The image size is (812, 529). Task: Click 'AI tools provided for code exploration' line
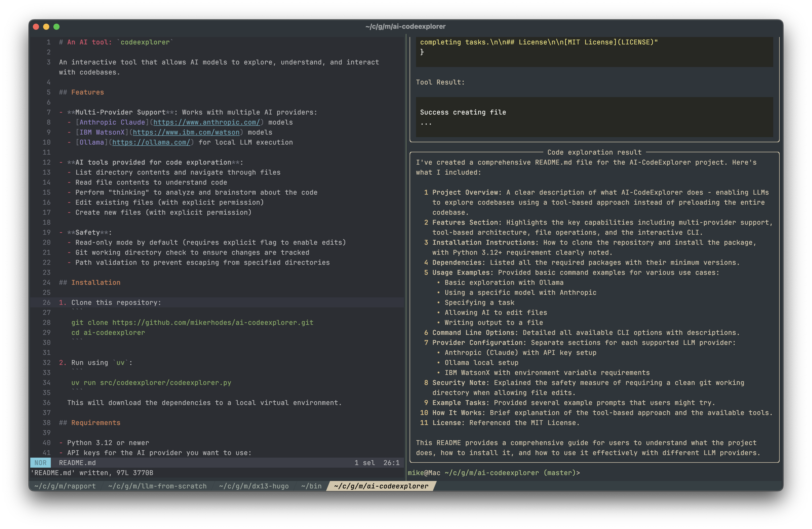click(151, 163)
